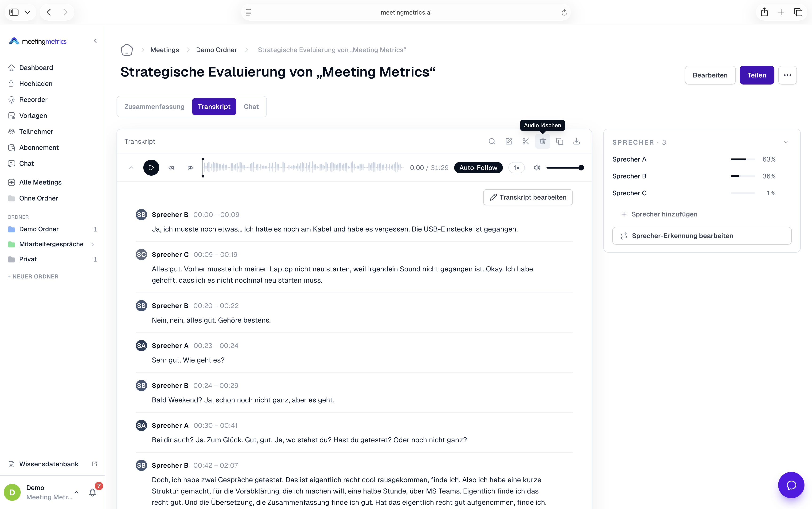The image size is (812, 509).
Task: Open the support chat bubble
Action: click(x=791, y=485)
